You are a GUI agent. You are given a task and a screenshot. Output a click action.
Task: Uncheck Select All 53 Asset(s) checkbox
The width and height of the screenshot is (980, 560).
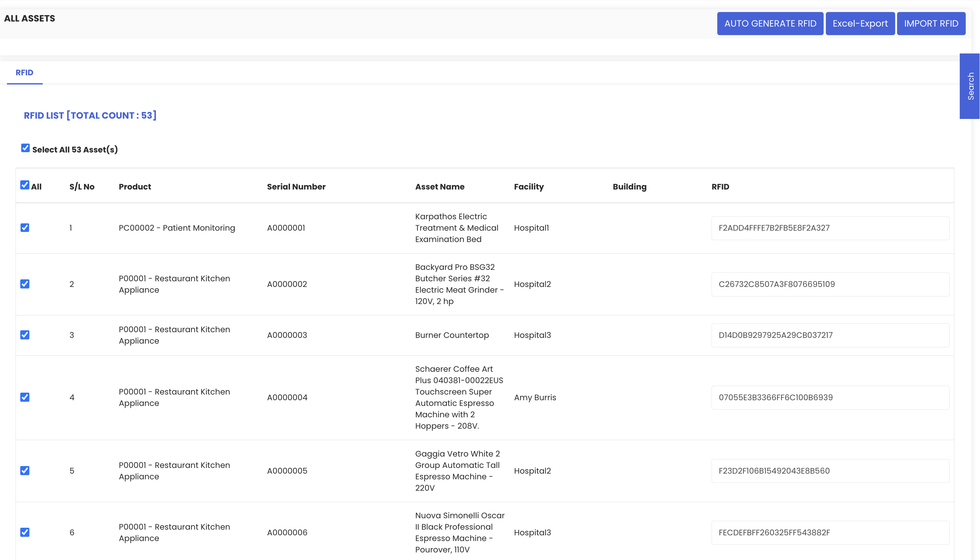pyautogui.click(x=25, y=148)
